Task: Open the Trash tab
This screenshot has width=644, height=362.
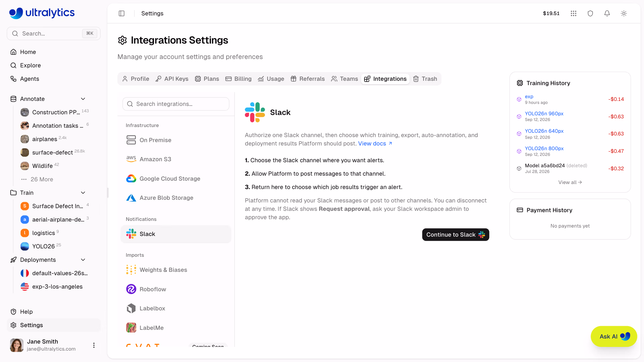Action: pos(425,79)
